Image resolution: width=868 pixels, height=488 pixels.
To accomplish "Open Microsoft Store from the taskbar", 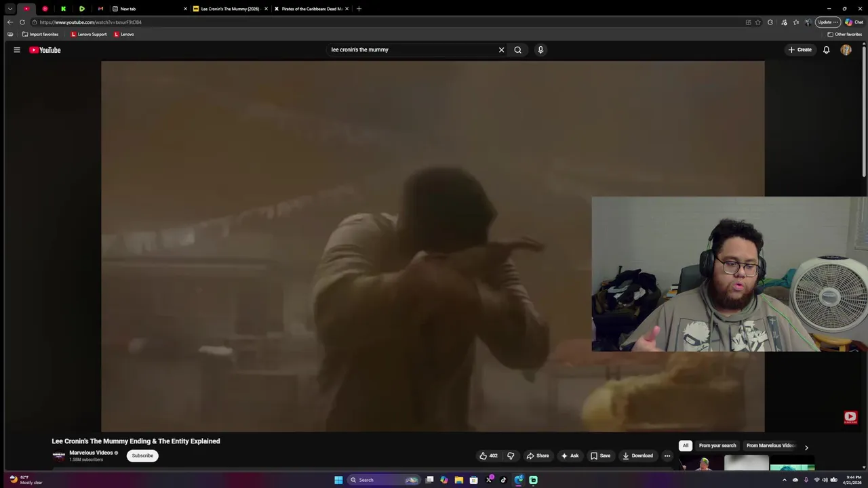I will pos(473,480).
